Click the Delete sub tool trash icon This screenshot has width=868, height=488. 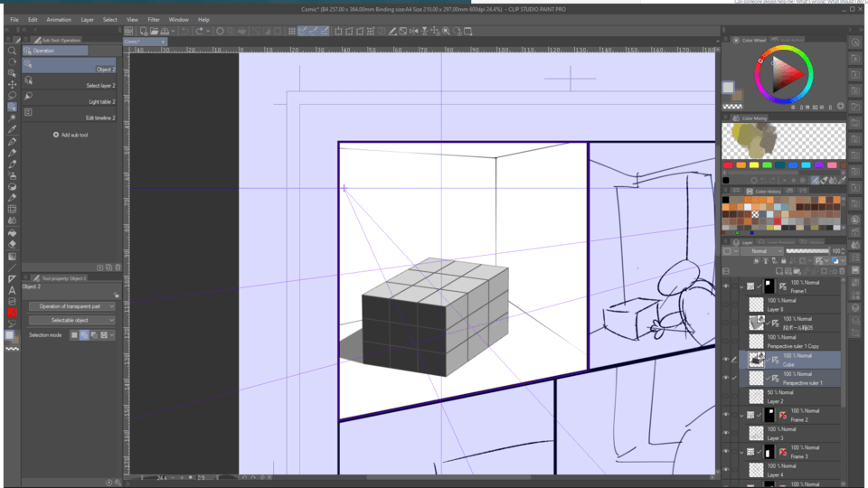click(x=118, y=267)
